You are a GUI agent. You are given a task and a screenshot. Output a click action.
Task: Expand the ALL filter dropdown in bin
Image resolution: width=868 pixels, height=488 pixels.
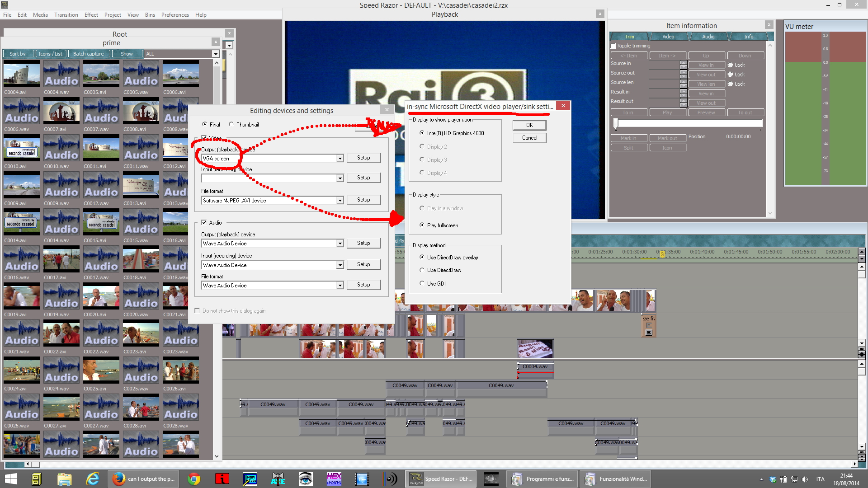coord(216,54)
